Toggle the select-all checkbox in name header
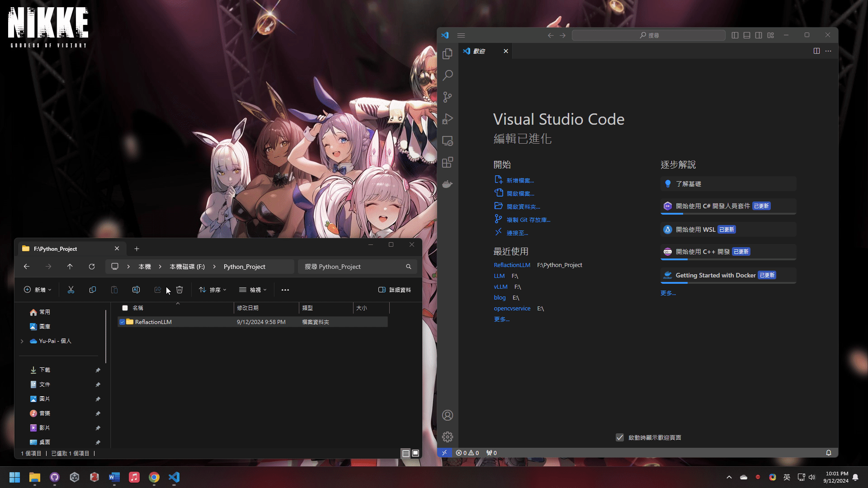The height and width of the screenshot is (488, 868). pyautogui.click(x=125, y=308)
